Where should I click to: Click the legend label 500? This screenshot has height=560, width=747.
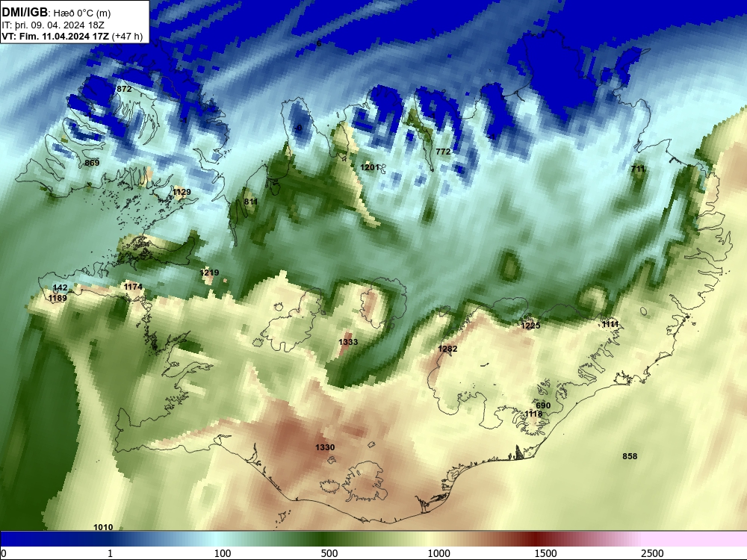(329, 553)
